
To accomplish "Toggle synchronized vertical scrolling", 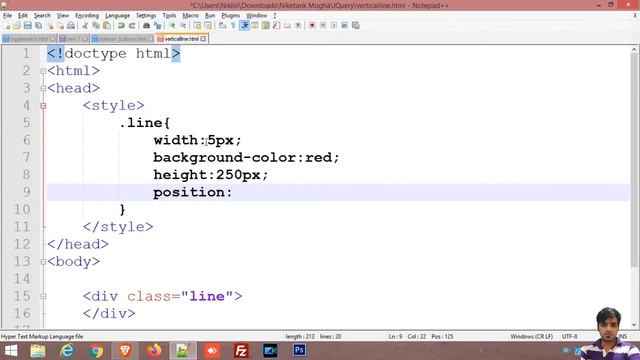I will (x=197, y=26).
